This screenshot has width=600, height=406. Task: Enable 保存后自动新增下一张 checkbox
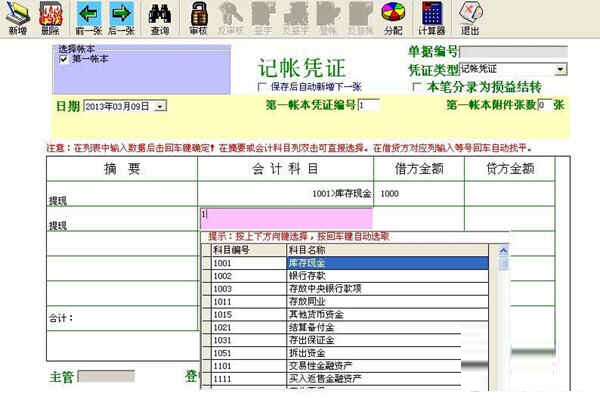(x=261, y=87)
